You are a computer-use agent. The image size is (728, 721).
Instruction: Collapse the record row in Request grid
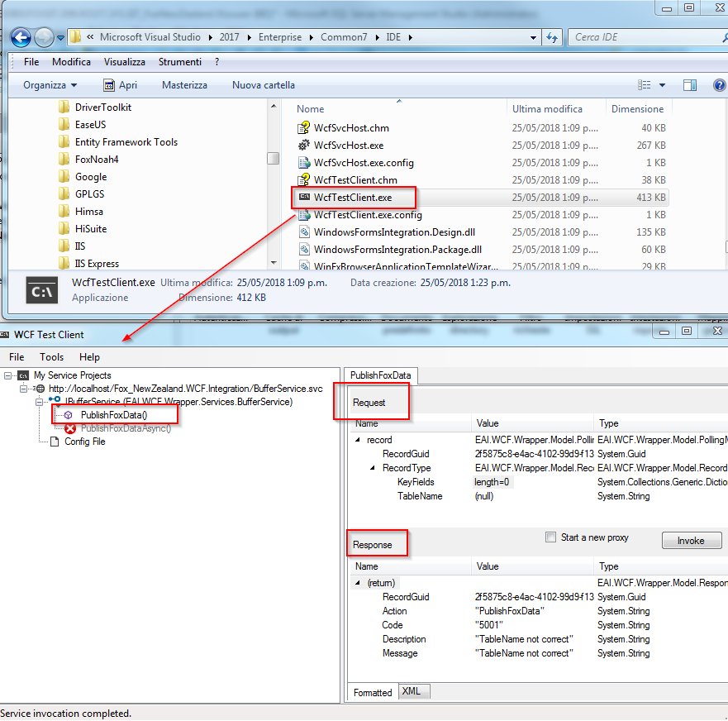tap(359, 441)
